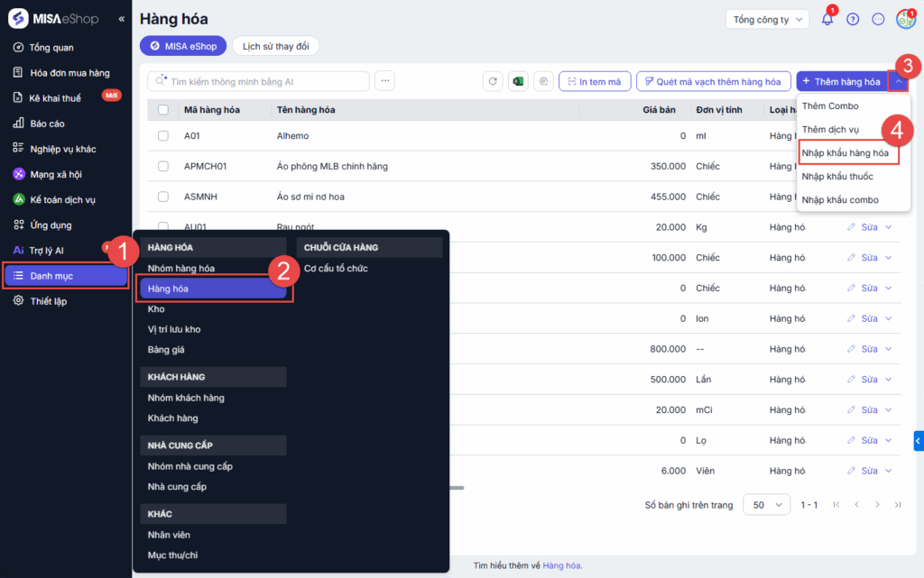924x578 pixels.
Task: Click the user avatar icon
Action: point(905,19)
